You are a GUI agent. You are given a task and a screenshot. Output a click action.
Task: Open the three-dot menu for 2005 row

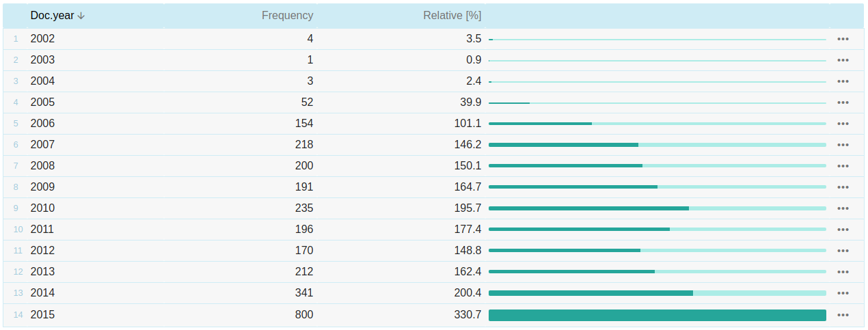(x=843, y=102)
